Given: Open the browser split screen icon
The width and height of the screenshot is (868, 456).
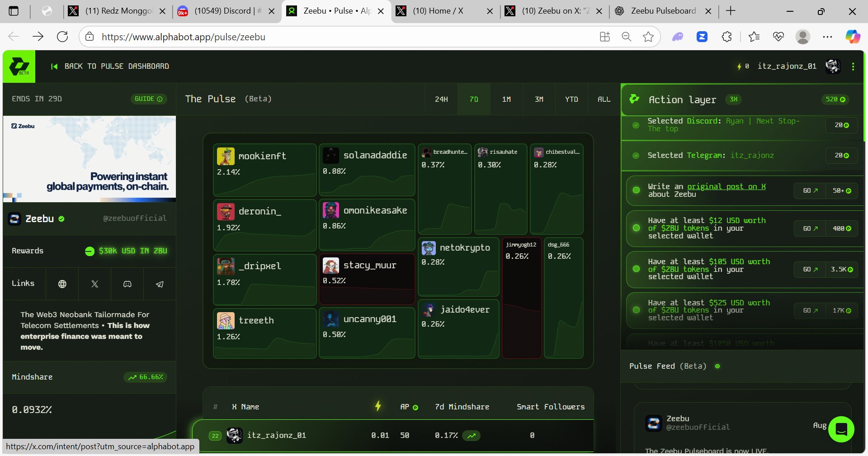Looking at the screenshot, I should click(x=605, y=37).
